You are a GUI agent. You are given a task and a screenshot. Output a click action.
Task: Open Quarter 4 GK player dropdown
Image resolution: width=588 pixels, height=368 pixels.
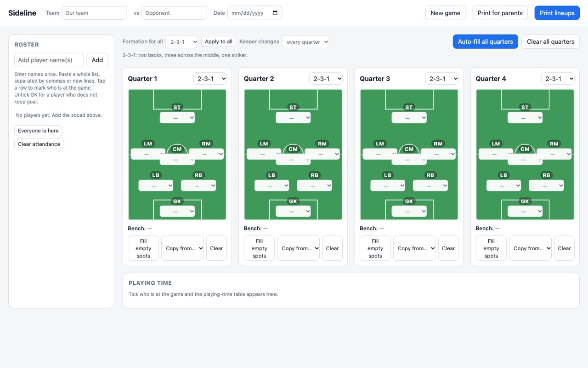[x=525, y=212]
